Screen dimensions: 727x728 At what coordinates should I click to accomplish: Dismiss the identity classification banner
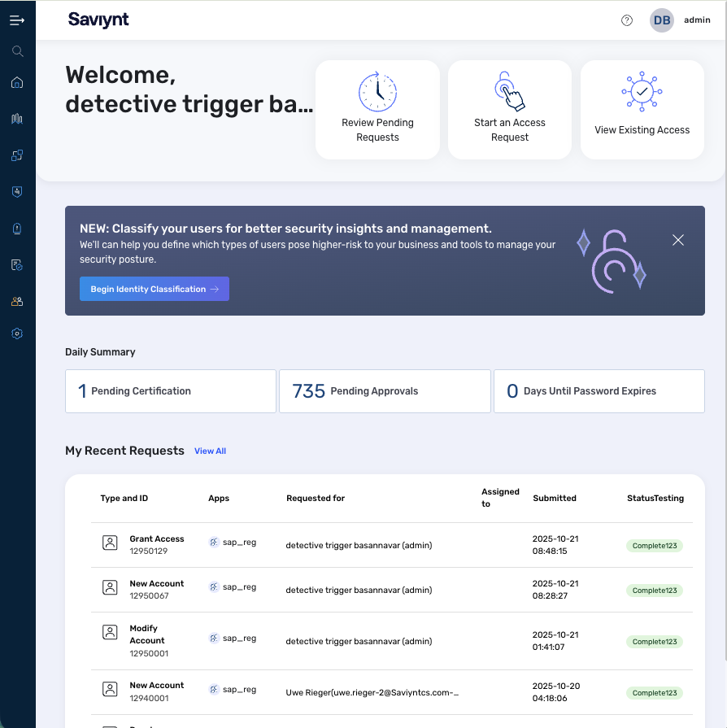coord(678,240)
